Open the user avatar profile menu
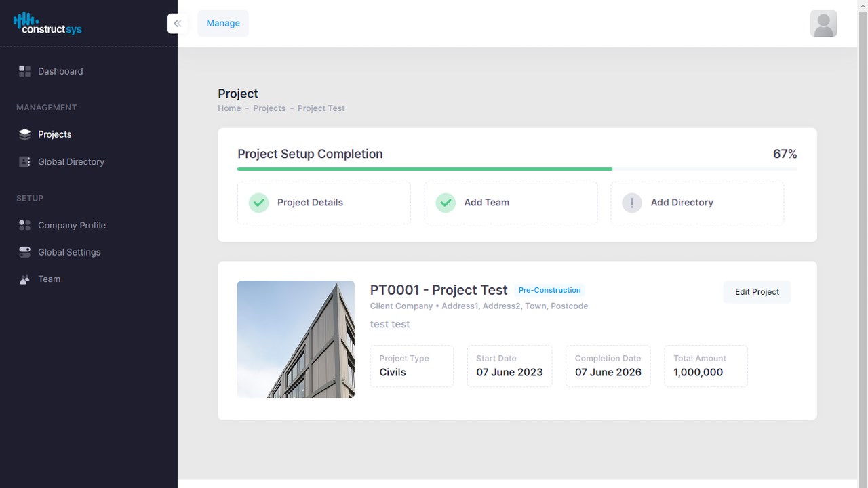The height and width of the screenshot is (488, 868). (x=823, y=24)
